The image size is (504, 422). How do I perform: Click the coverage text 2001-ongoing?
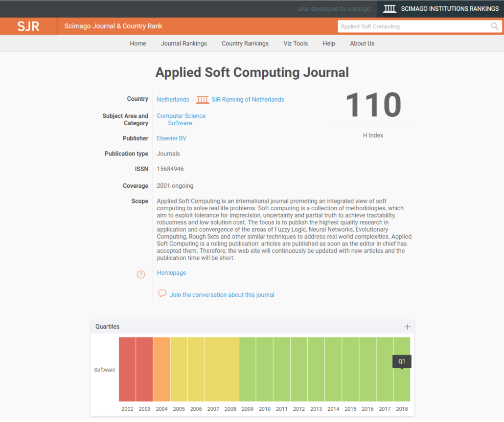point(175,186)
